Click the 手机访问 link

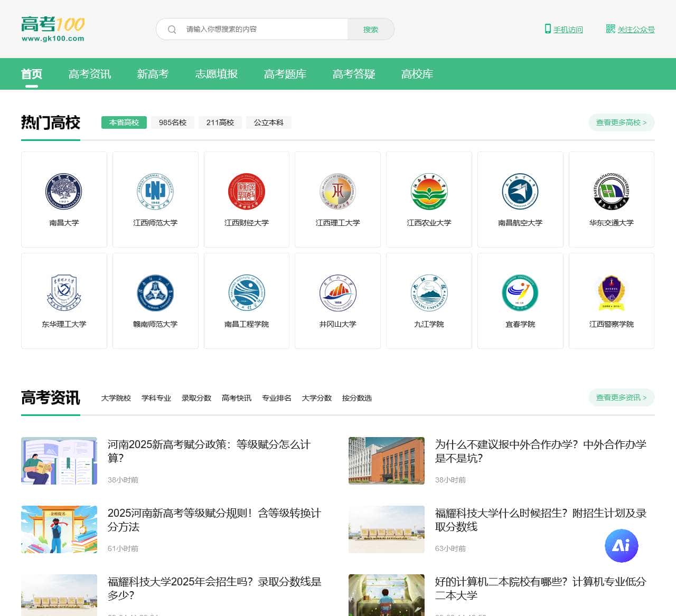click(x=568, y=30)
